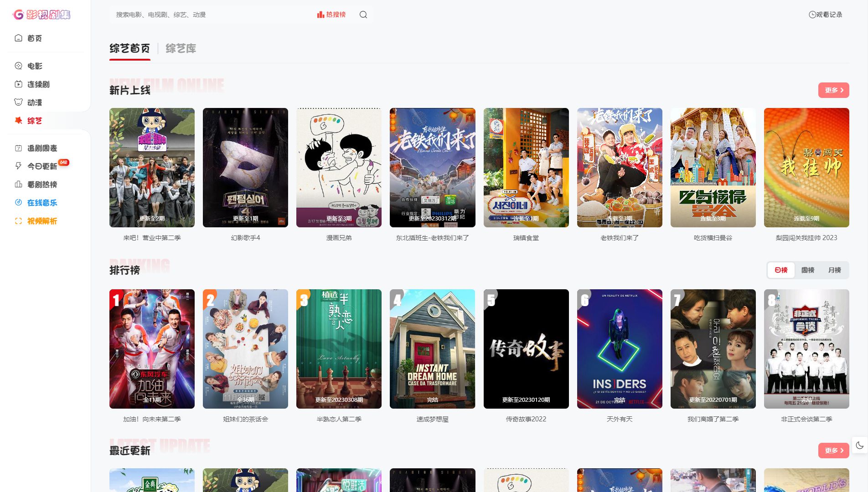
Task: Open poster 来吧！营业中第二季
Action: [152, 168]
